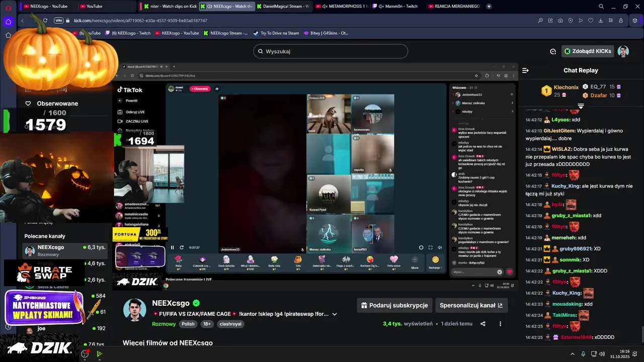The width and height of the screenshot is (644, 362).
Task: Expand the chat leaderboard chevron
Action: (x=581, y=106)
